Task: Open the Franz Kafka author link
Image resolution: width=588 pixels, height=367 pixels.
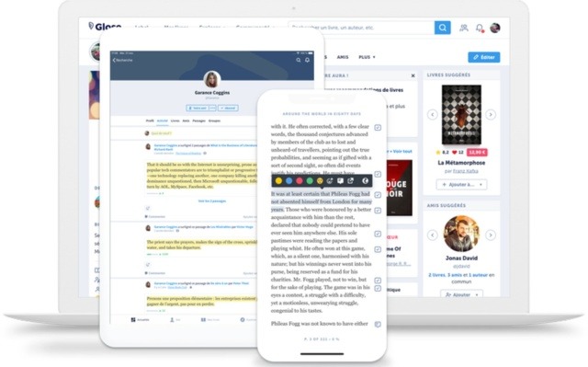Action: coord(466,171)
